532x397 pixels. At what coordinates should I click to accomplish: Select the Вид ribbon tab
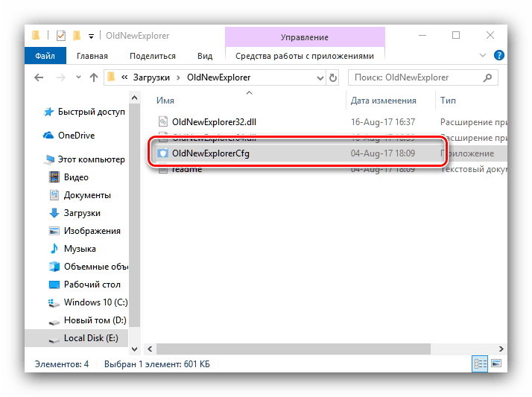click(x=205, y=56)
